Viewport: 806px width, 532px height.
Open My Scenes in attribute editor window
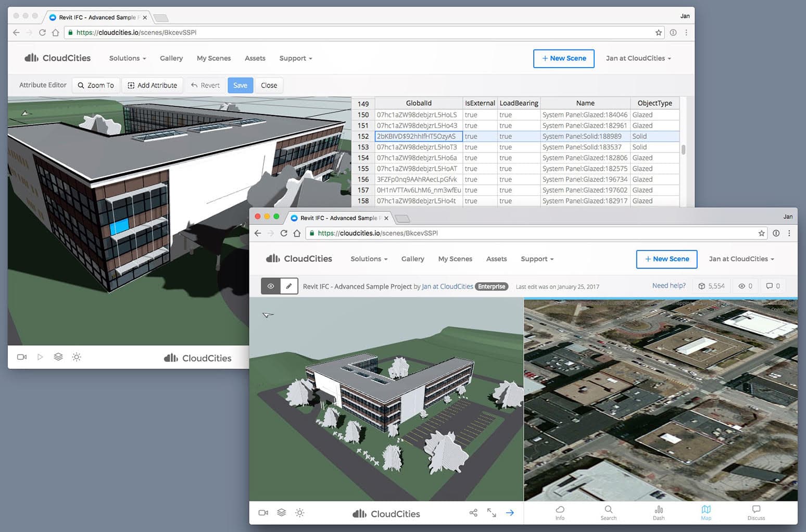pos(214,58)
